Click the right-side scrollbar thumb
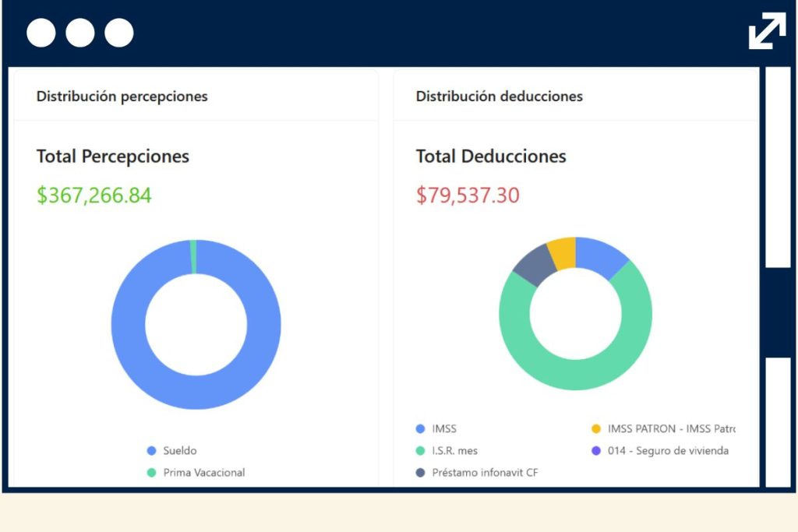798x532 pixels. point(776,308)
